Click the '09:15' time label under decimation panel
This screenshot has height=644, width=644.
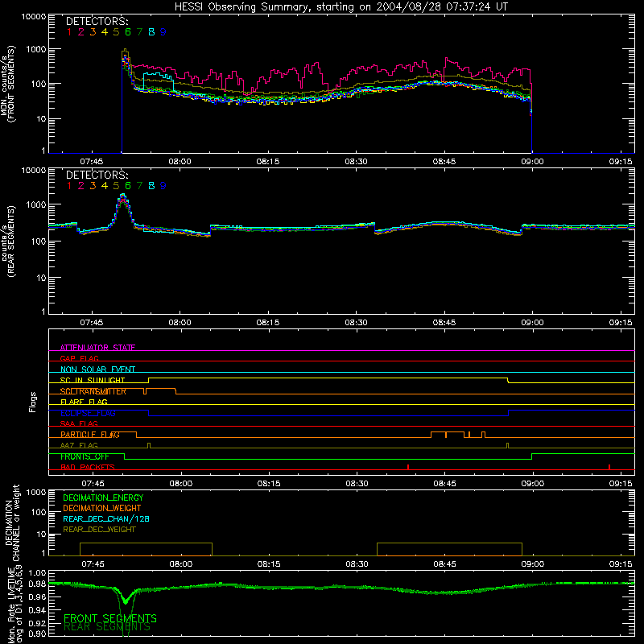[621, 564]
